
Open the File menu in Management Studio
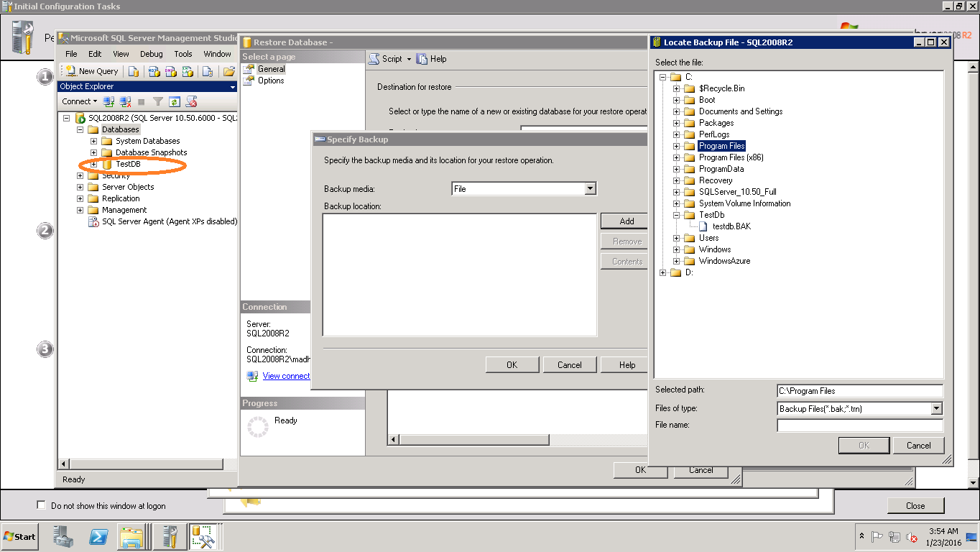tap(71, 54)
